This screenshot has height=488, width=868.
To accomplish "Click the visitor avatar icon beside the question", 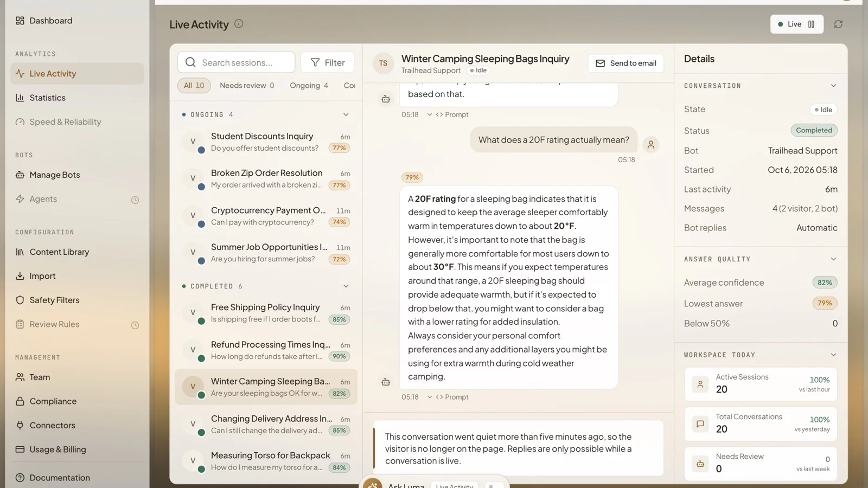I will [x=650, y=145].
